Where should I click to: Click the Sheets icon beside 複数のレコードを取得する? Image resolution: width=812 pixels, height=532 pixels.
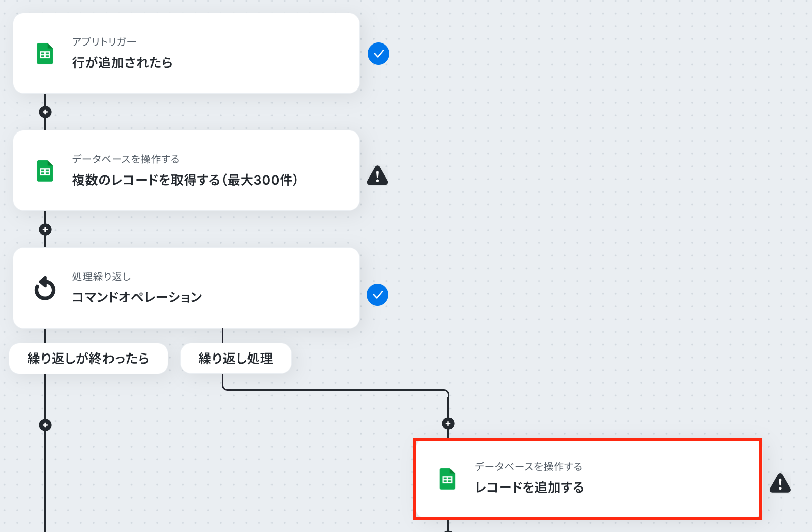[45, 171]
